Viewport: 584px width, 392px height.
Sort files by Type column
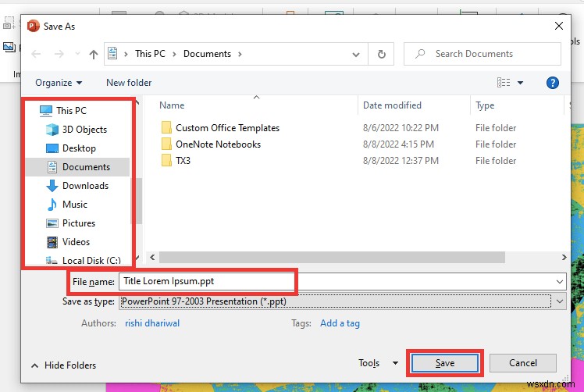click(x=485, y=105)
